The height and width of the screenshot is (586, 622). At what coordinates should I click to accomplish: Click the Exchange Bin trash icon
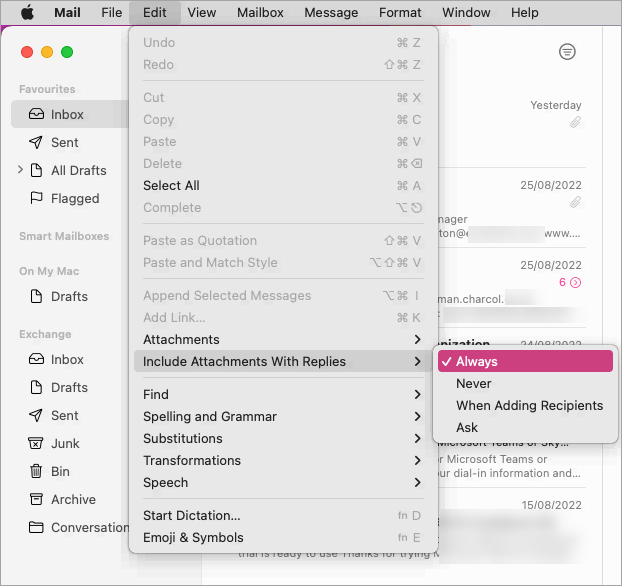pyautogui.click(x=36, y=471)
